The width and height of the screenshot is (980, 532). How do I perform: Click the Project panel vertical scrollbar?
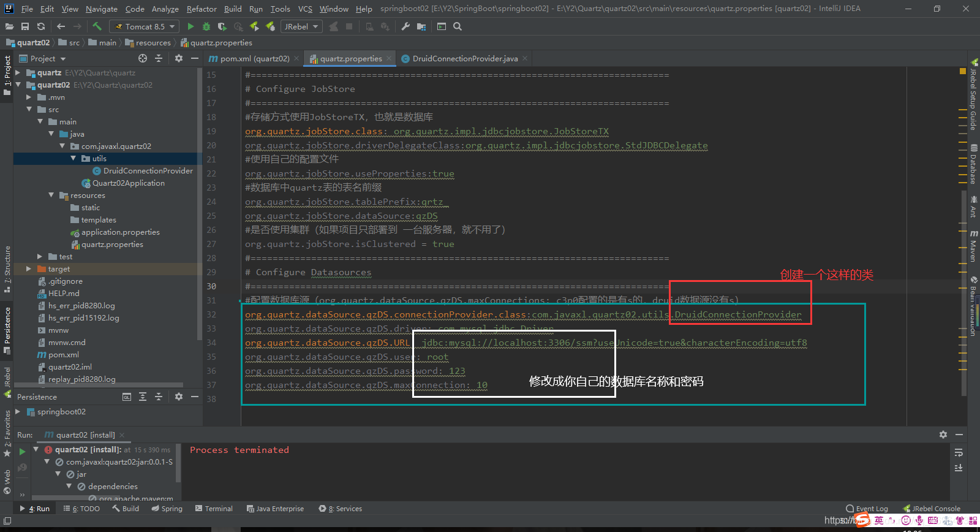200,204
